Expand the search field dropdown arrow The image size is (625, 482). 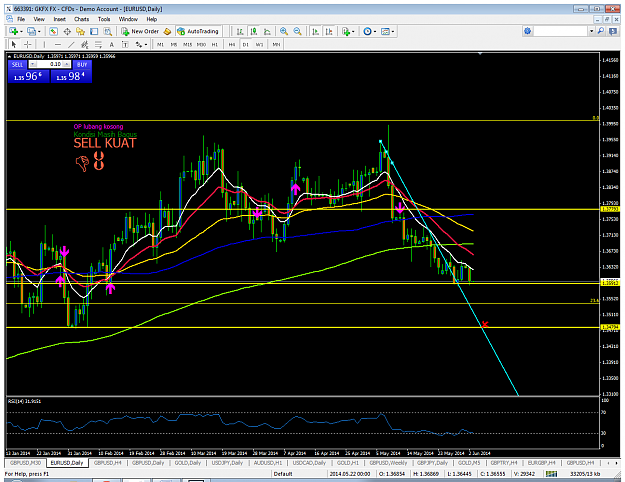(x=592, y=31)
